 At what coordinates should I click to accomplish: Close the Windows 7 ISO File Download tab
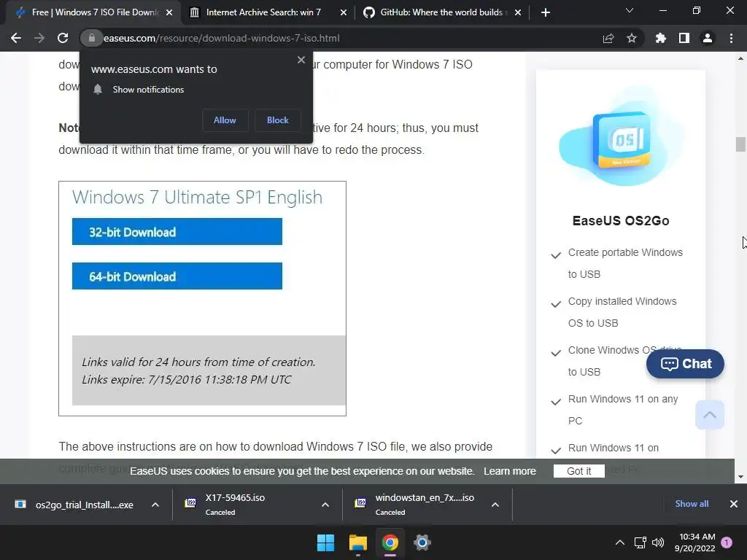(169, 12)
